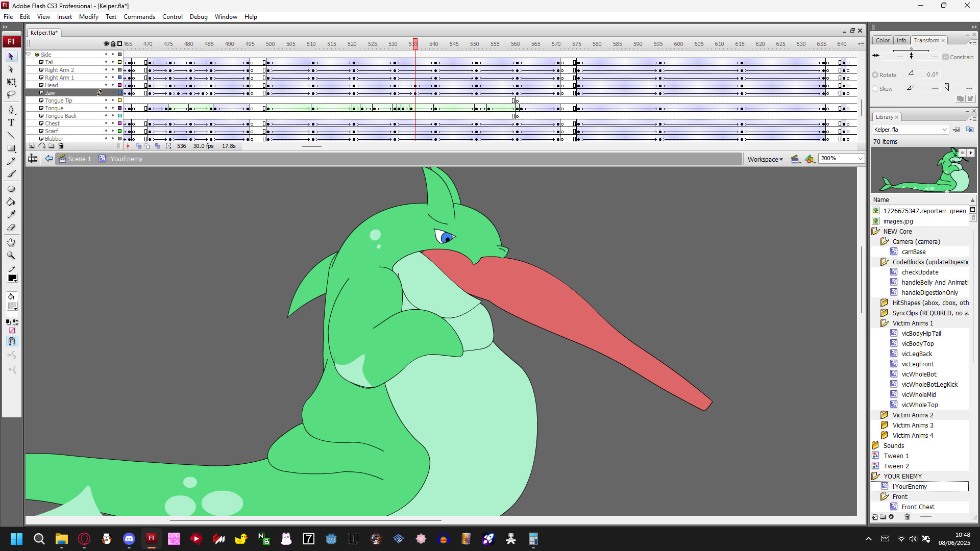Select the Lasso tool
Viewport: 980px width, 551px height.
(11, 95)
